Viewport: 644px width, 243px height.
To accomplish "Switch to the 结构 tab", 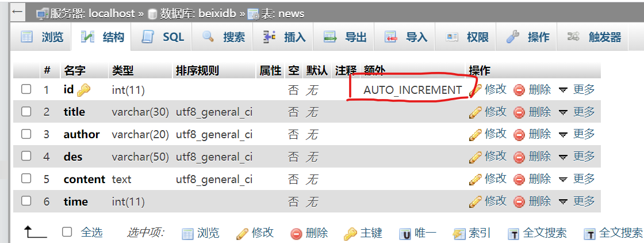I will pyautogui.click(x=102, y=37).
